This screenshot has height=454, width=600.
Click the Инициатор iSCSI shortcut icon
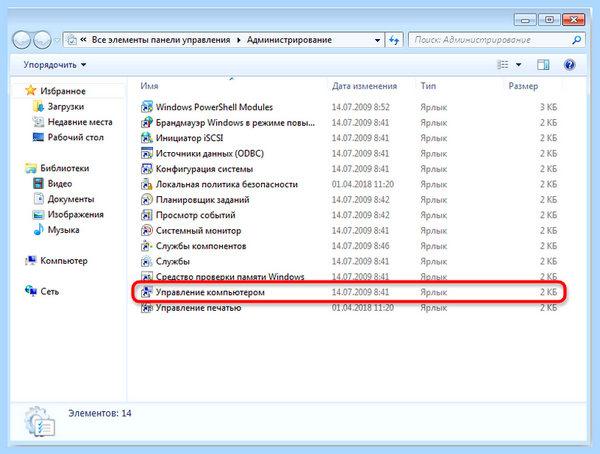pos(147,138)
